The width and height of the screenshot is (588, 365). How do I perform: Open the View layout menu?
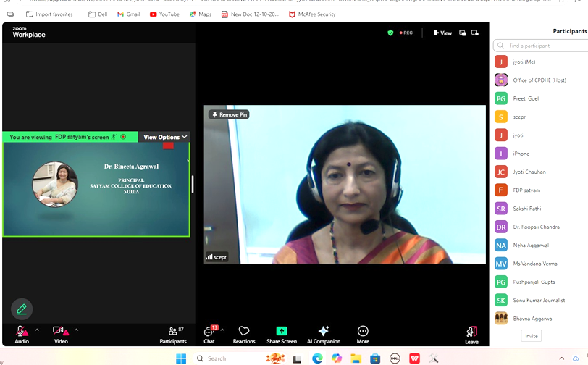point(442,33)
